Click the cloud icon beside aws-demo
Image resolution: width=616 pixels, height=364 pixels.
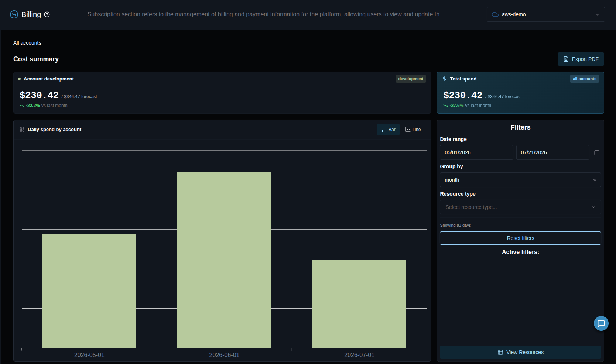point(495,14)
